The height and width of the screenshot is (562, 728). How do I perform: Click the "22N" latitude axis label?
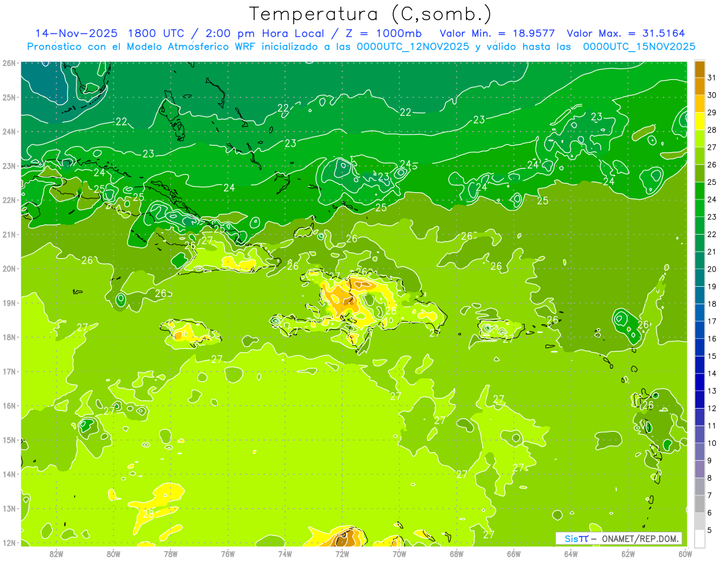point(9,200)
